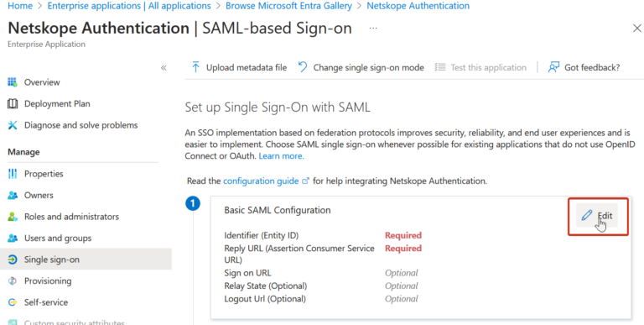Viewport: 644px width, 325px height.
Task: Select Diagnose and solve problems wrench icon
Action: coord(13,125)
